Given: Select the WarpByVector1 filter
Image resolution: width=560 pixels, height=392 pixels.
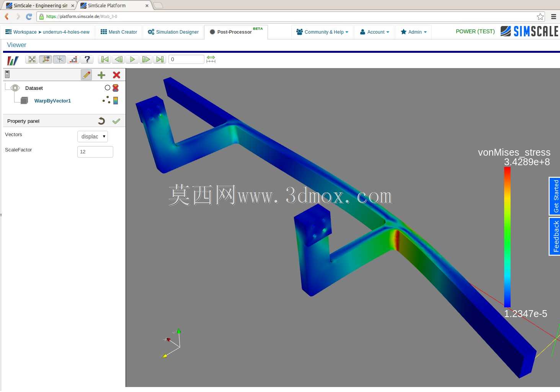Looking at the screenshot, I should [x=52, y=101].
